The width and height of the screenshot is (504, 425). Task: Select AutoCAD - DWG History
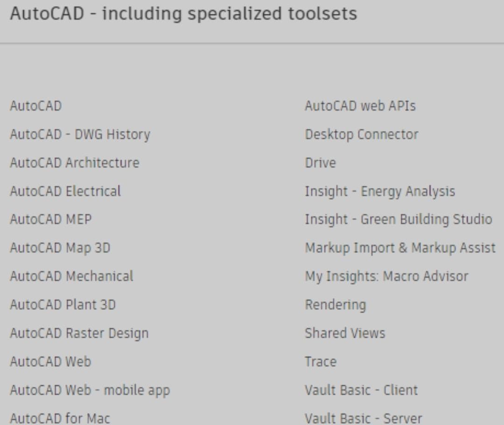click(79, 134)
